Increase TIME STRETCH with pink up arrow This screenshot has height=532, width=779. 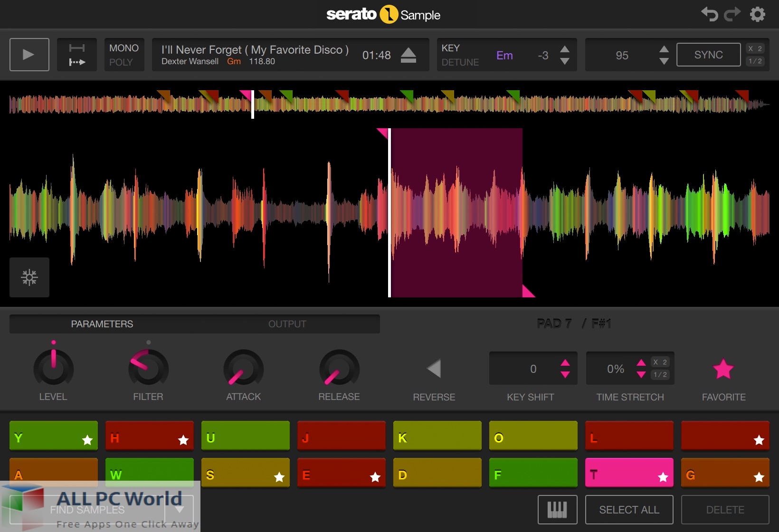pyautogui.click(x=641, y=363)
